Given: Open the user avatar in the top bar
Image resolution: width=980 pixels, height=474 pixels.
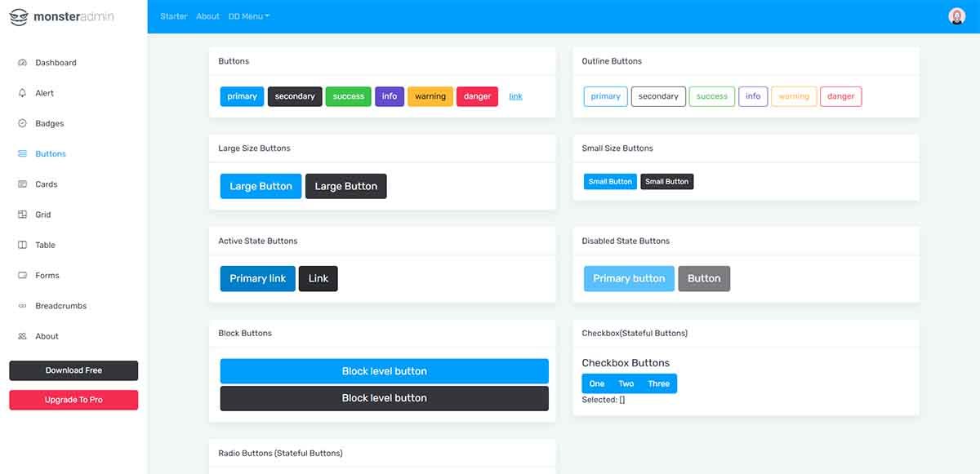Looking at the screenshot, I should (955, 15).
